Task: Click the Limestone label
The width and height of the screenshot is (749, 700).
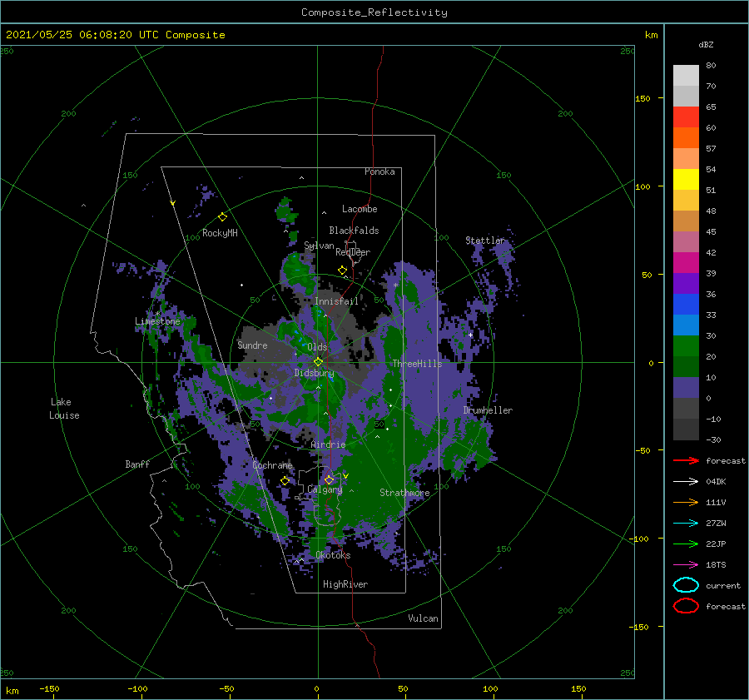Action: [x=157, y=321]
